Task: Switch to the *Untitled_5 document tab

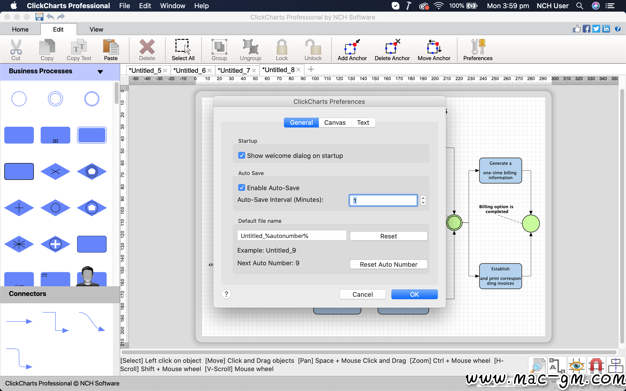Action: click(x=145, y=70)
